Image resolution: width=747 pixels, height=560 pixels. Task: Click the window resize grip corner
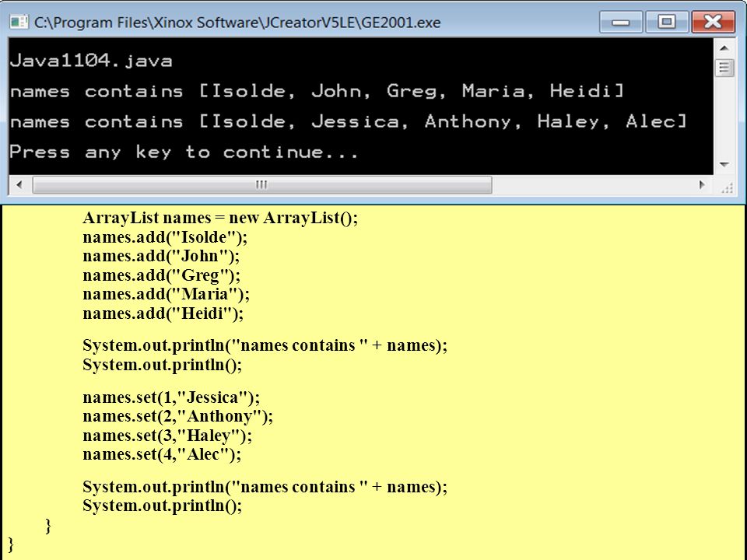(727, 187)
